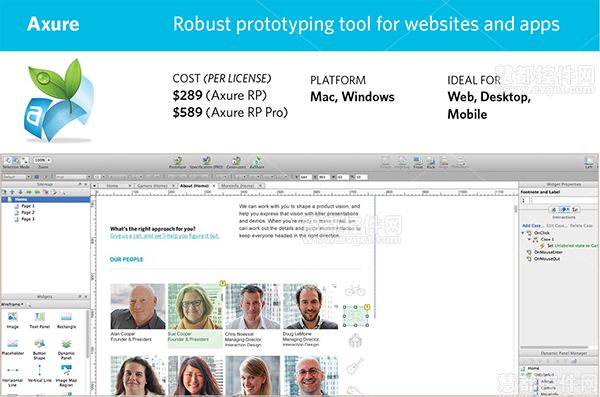
Task: Select the OnMouseEnter event
Action: [x=548, y=252]
